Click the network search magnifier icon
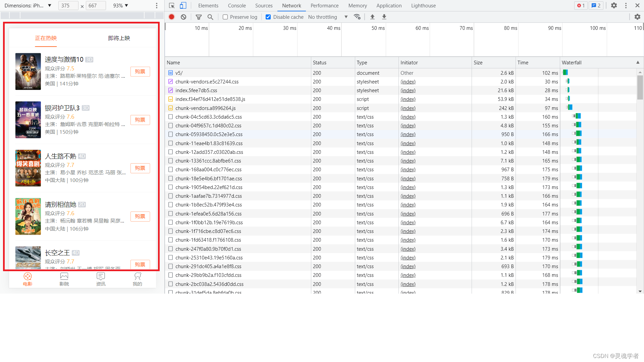 pyautogui.click(x=210, y=17)
